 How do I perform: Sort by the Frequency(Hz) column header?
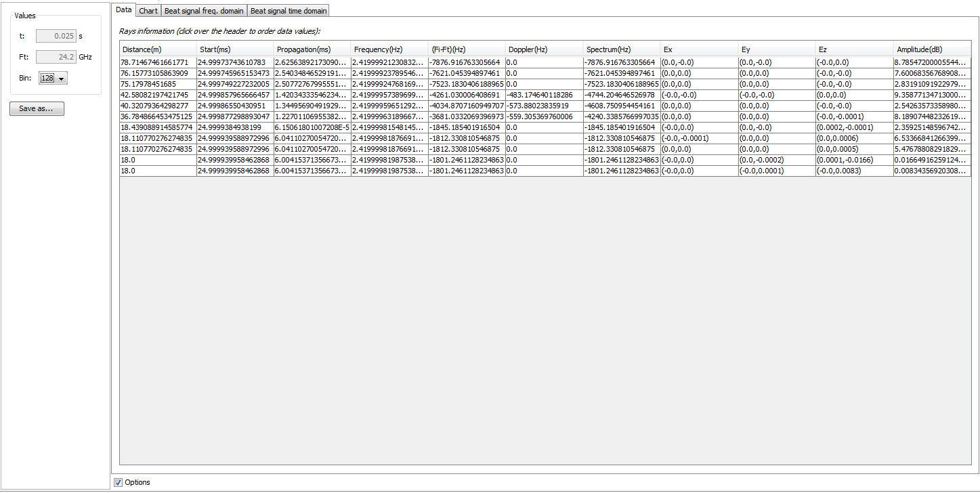click(389, 49)
